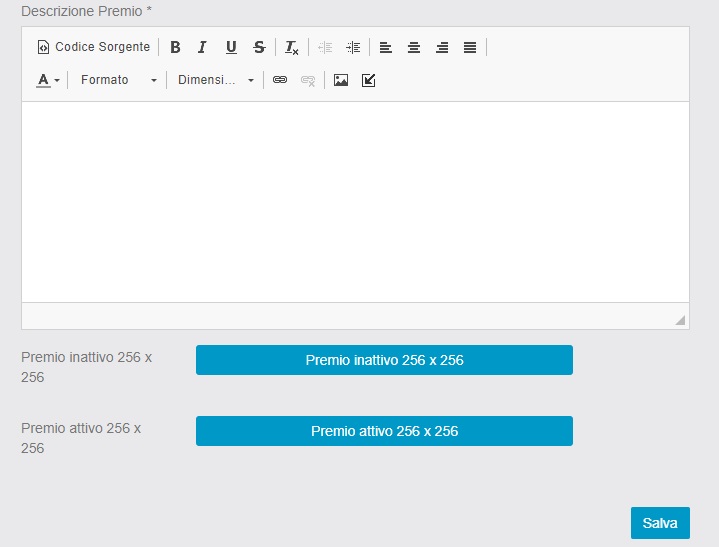Open the Dimensione font size dropdown
The height and width of the screenshot is (547, 719).
tap(215, 80)
